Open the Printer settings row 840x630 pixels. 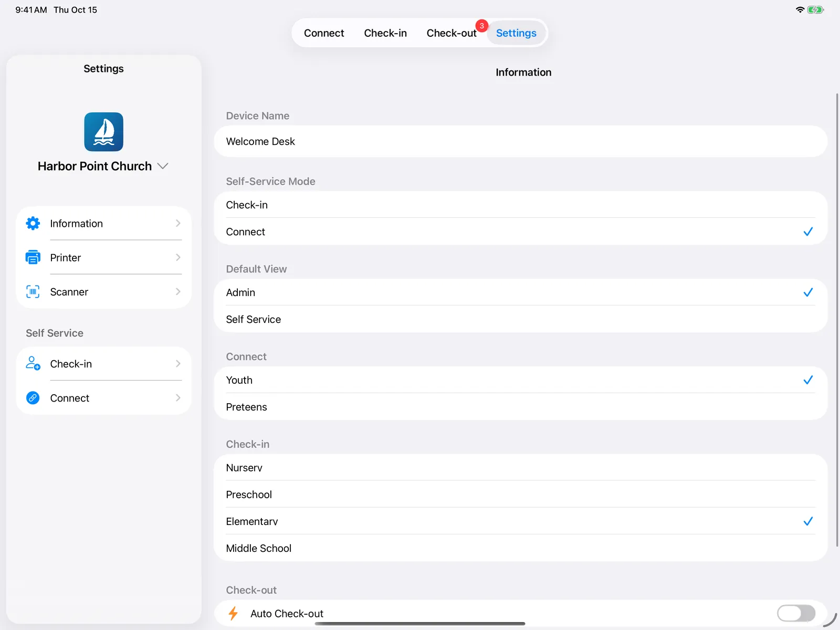click(103, 257)
